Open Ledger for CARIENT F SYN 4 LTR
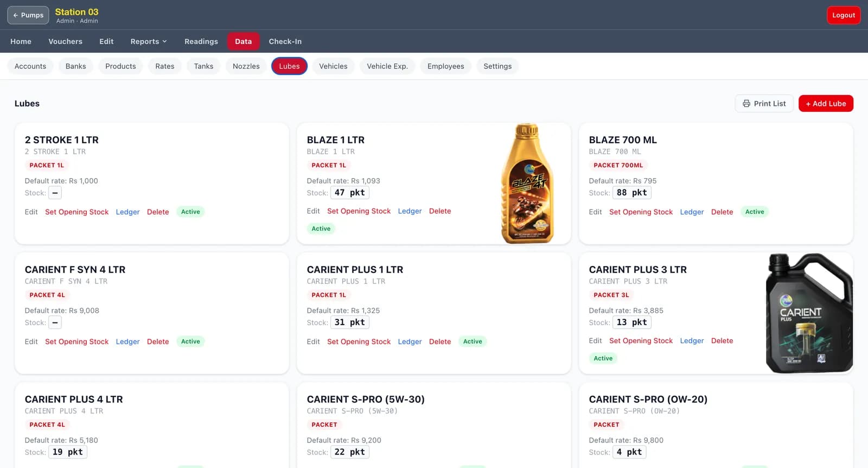This screenshot has height=468, width=868. tap(127, 341)
